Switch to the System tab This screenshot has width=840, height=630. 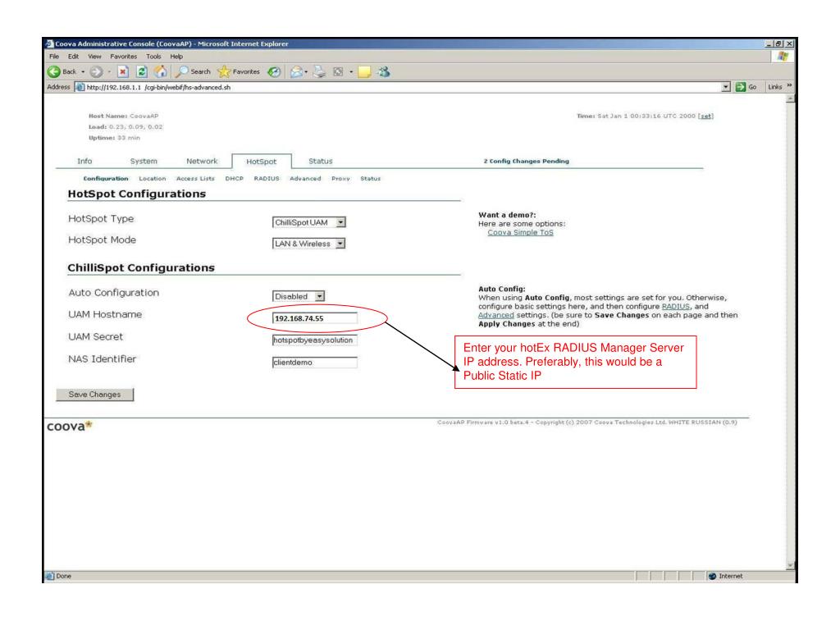pos(144,162)
